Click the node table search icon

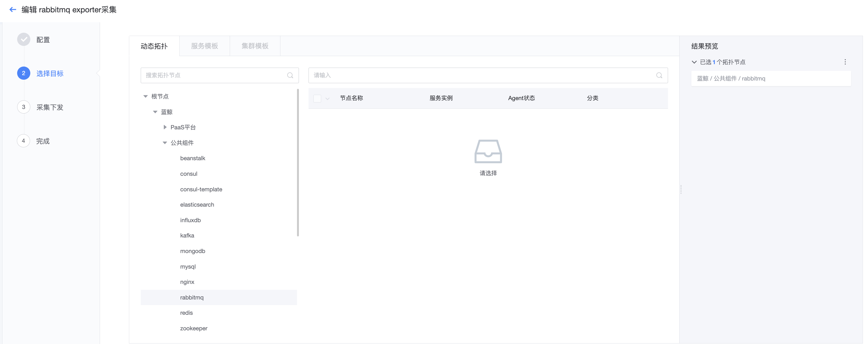(x=659, y=75)
